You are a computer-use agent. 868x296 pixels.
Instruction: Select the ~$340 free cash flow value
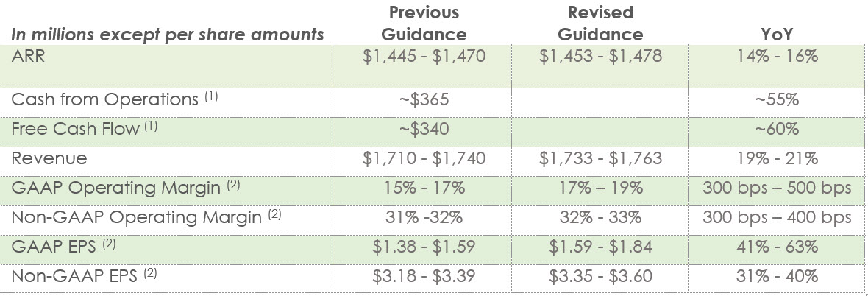(424, 129)
